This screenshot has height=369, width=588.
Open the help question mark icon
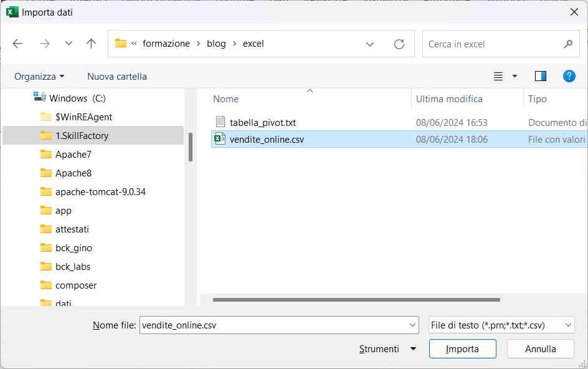pyautogui.click(x=569, y=76)
